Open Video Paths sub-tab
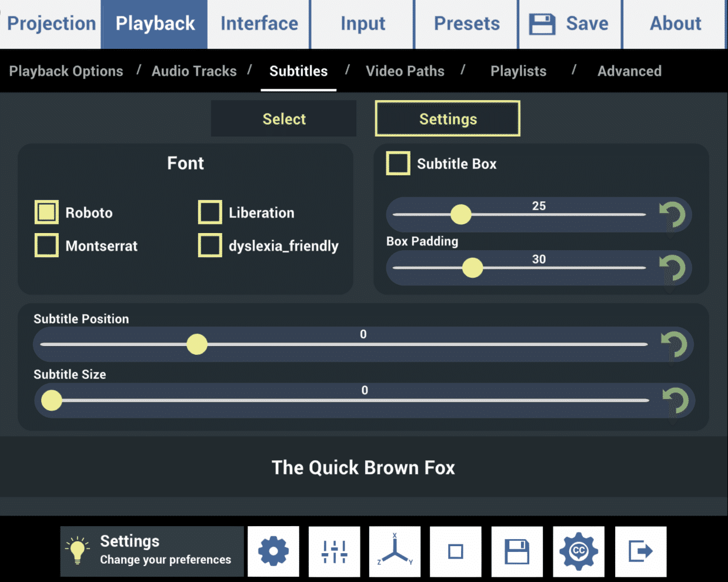Viewport: 728px width, 582px height. tap(405, 71)
